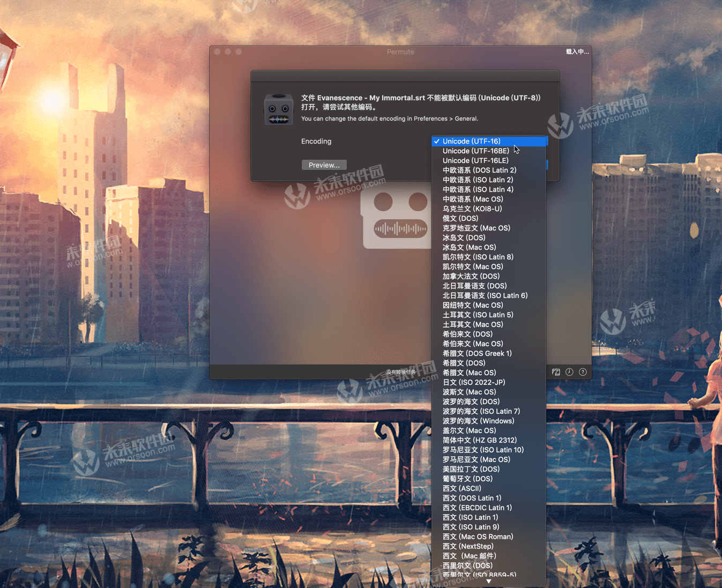
Task: Choose Unicode (UTF-16LE) from encoding list
Action: pyautogui.click(x=489, y=161)
